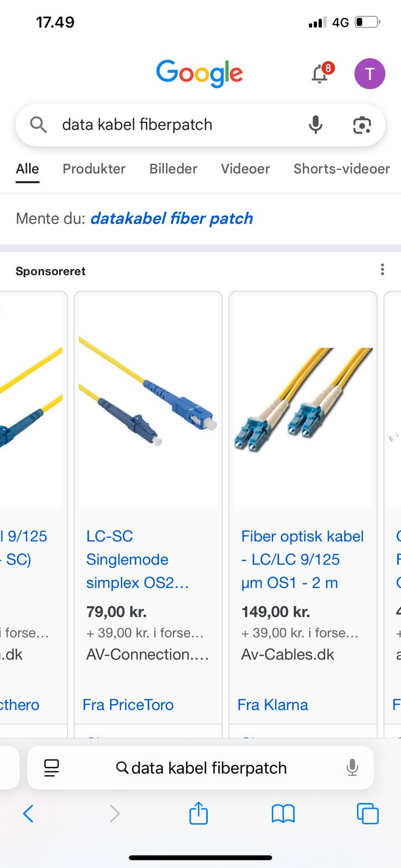Viewport: 401px width, 868px height.
Task: Start voice search with Google microphone icon
Action: click(315, 125)
